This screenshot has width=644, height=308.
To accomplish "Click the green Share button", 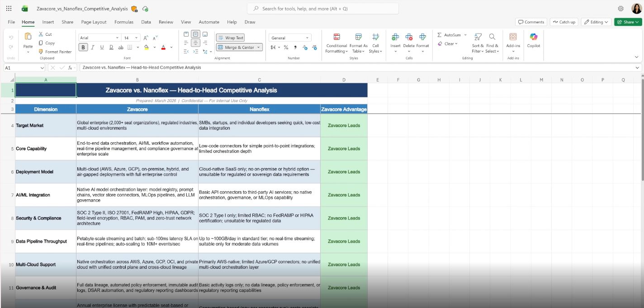I will [x=628, y=22].
